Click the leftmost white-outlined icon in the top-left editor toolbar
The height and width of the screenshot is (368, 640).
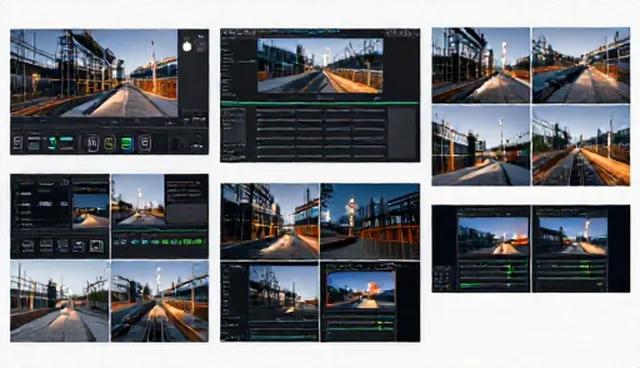[x=17, y=143]
